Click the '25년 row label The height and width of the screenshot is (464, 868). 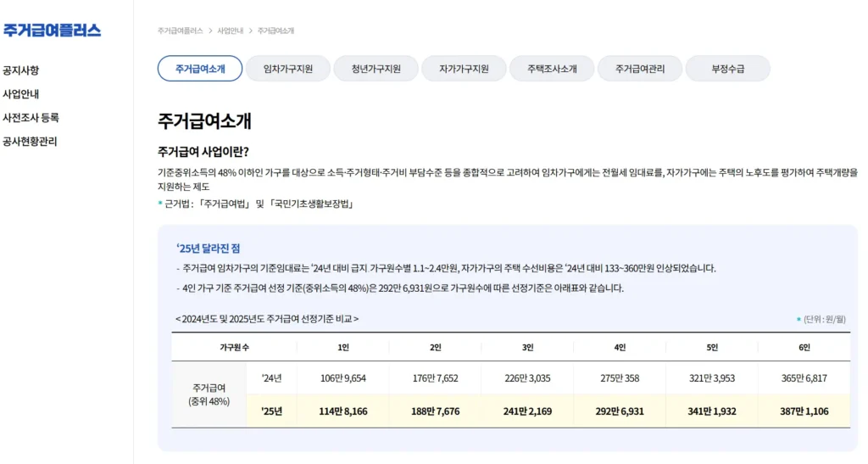click(272, 411)
